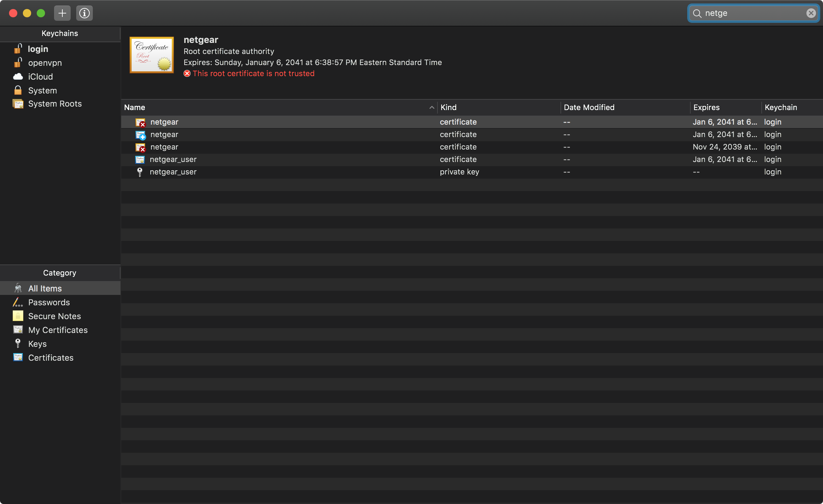Viewport: 823px width, 504px height.
Task: Click the info toolbar button
Action: point(84,13)
